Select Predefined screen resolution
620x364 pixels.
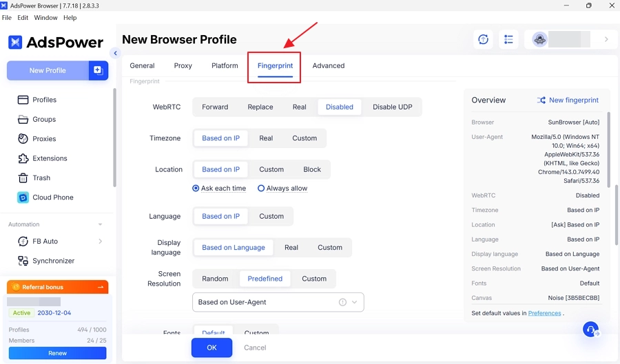[x=265, y=279]
